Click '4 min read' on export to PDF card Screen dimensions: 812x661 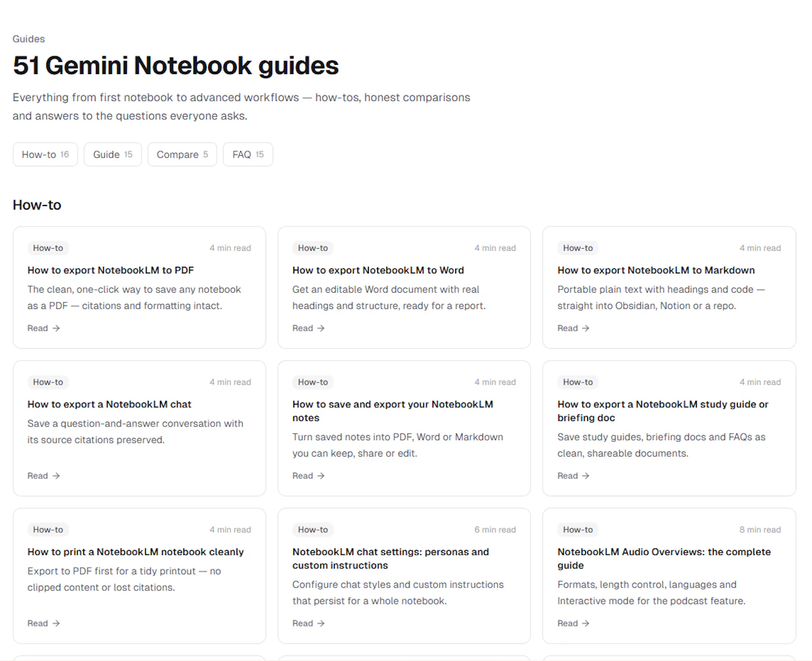coord(230,248)
